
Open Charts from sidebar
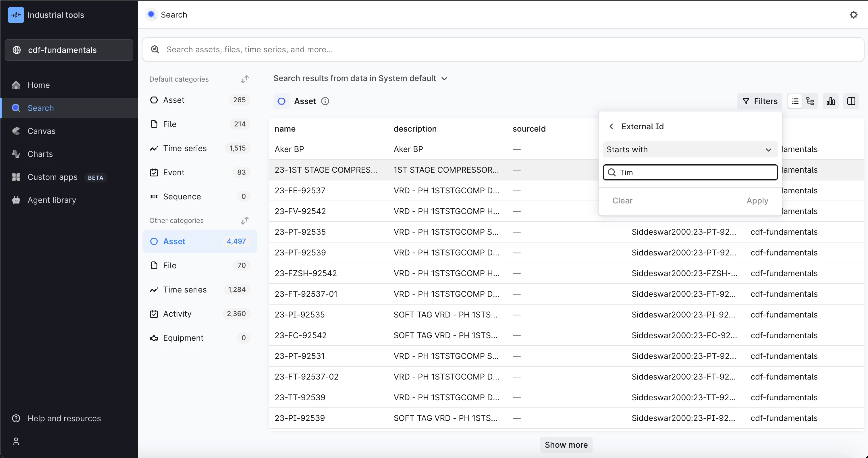point(40,154)
